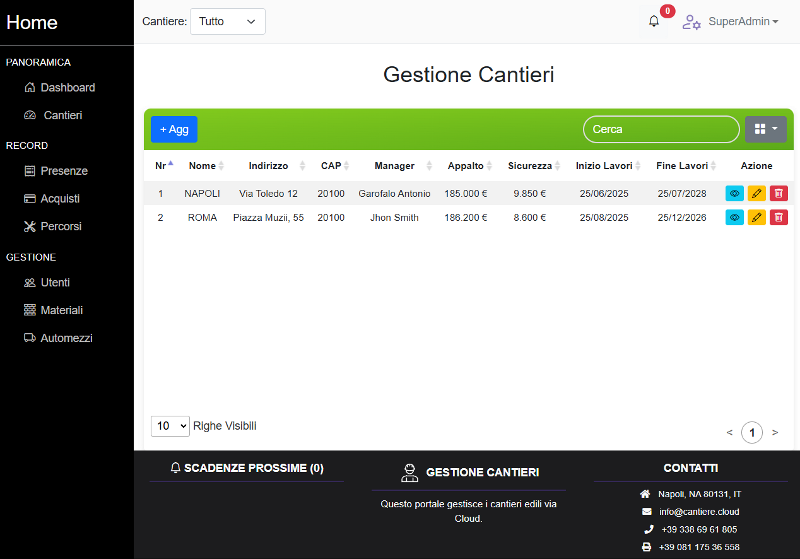
Task: Click SCADENZE PROSSIME (0) heading
Action: (x=247, y=468)
